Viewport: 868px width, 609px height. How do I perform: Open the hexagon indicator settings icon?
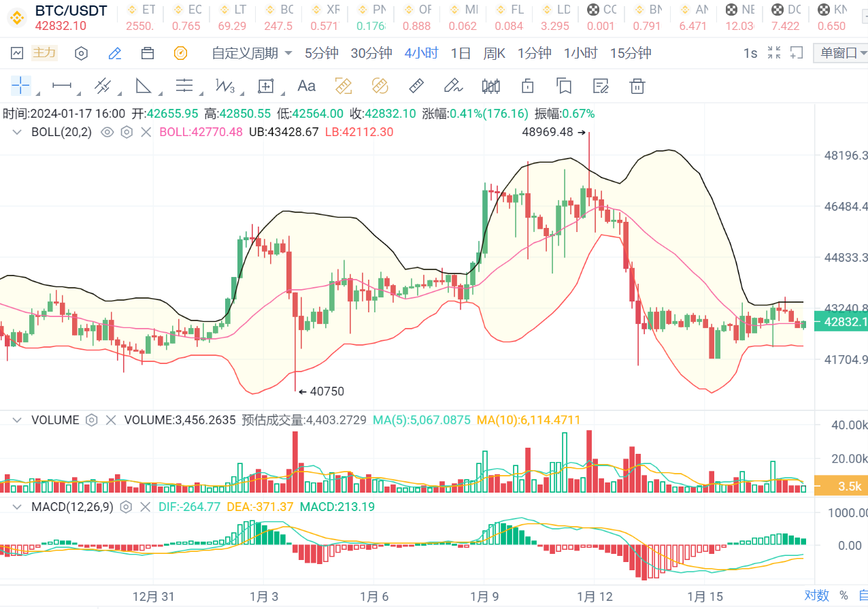[81, 53]
